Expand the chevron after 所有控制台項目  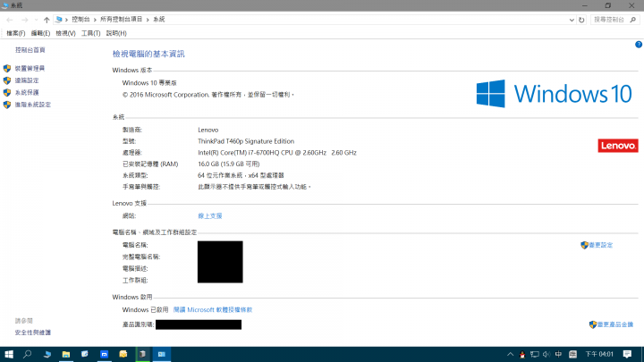coord(148,20)
